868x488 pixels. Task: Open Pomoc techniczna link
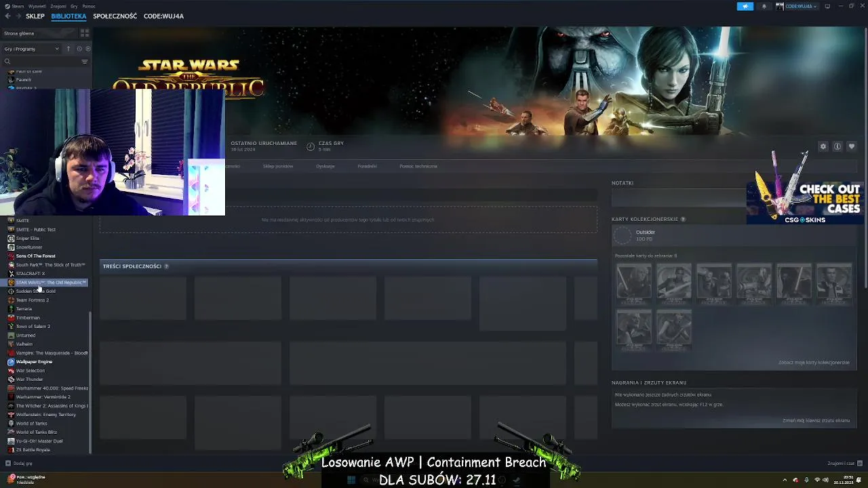click(418, 166)
